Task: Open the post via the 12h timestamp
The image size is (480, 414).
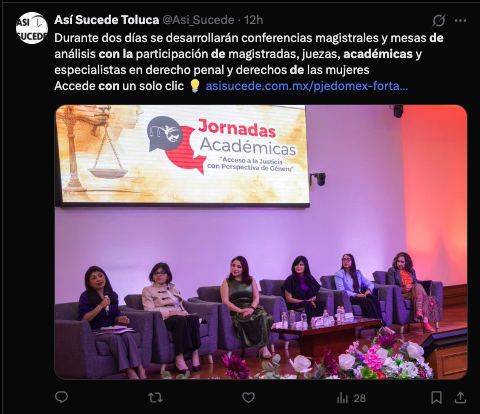Action: tap(253, 20)
